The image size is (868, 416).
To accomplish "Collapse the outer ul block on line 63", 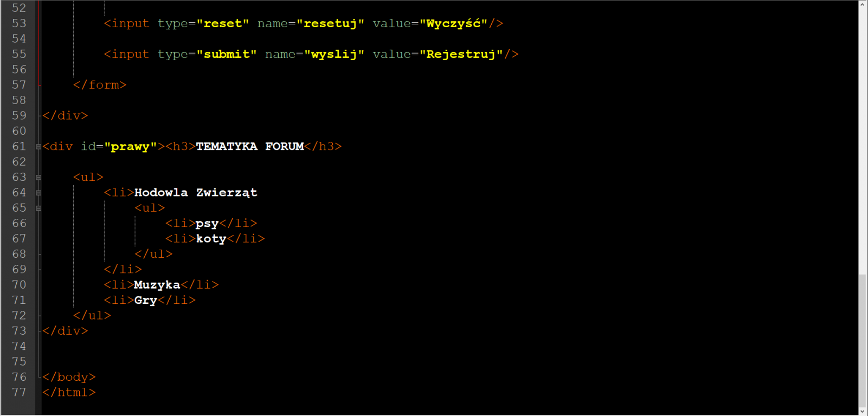I will coord(38,177).
